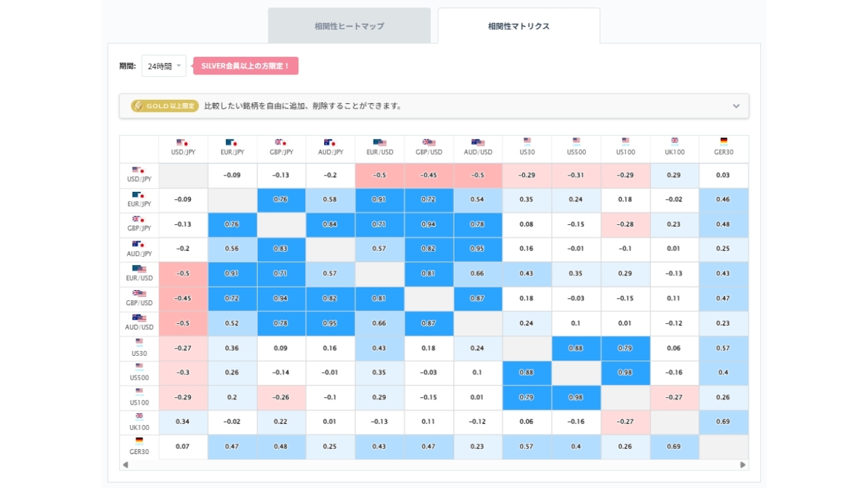Click the AUD/USD flag icon in row header
The image size is (868, 488).
(x=139, y=318)
